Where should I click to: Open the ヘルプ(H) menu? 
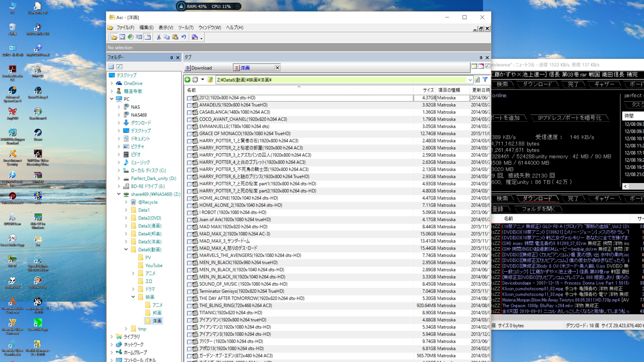(x=234, y=28)
